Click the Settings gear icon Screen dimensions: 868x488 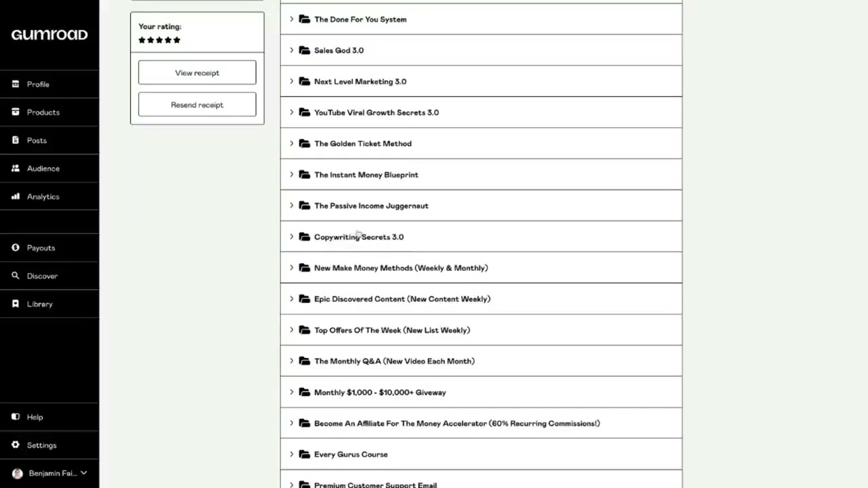[16, 445]
